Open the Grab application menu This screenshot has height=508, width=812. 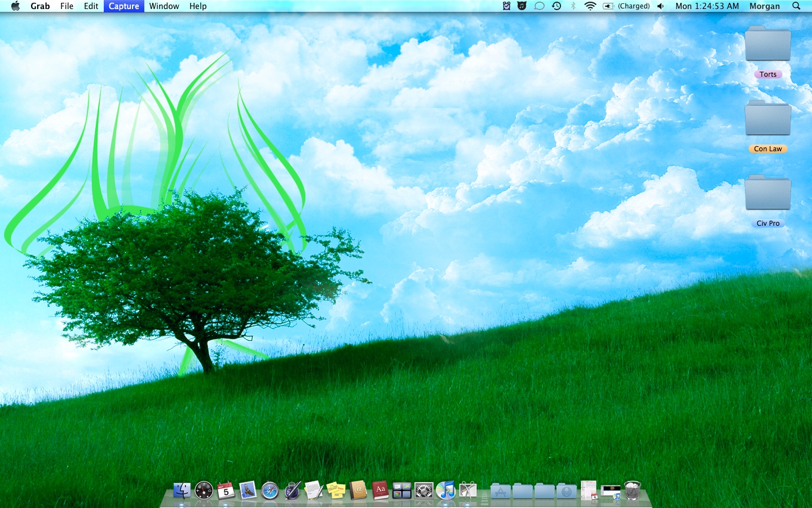click(40, 6)
